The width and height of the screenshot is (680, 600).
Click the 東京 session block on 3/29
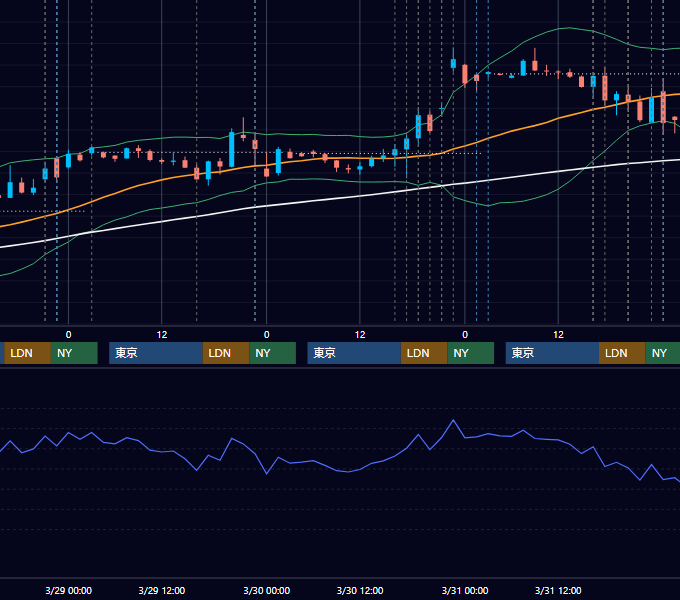156,353
